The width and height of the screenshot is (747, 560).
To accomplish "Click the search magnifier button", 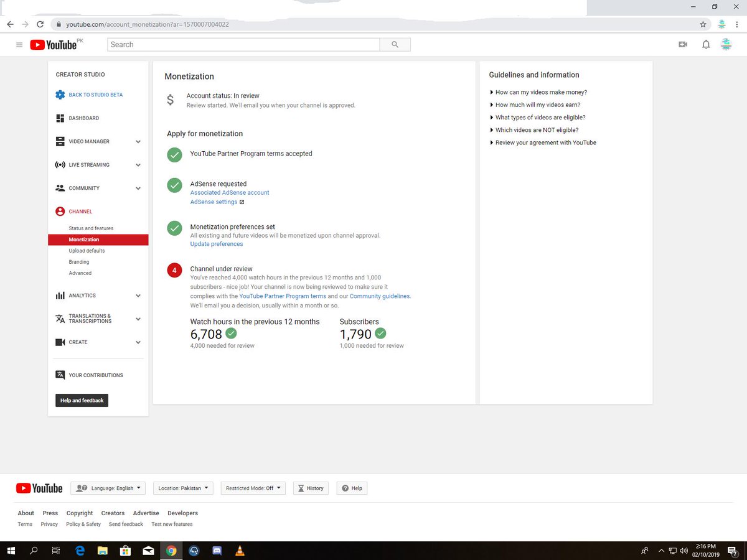I will click(395, 45).
